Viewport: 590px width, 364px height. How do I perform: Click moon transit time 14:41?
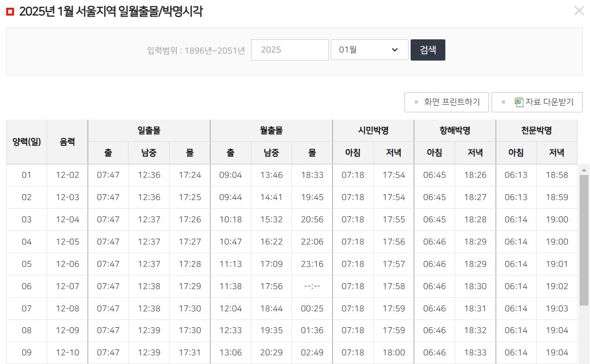[x=271, y=197]
